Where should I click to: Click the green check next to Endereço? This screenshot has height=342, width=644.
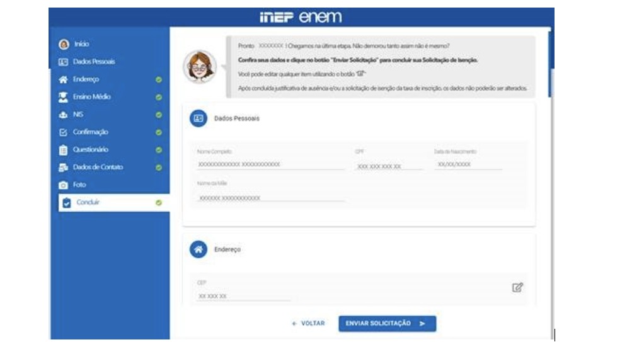[159, 79]
